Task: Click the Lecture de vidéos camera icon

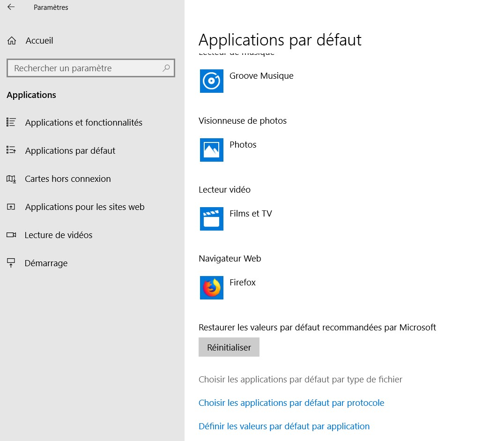Action: [x=11, y=235]
